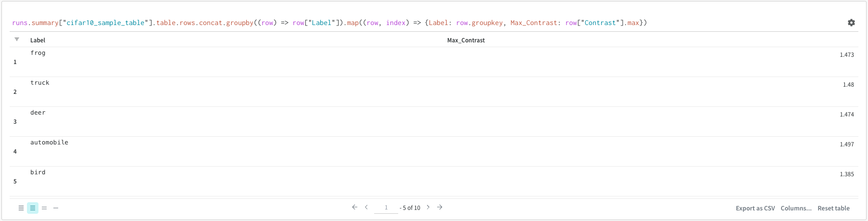Switch to two-line row height

coord(44,208)
